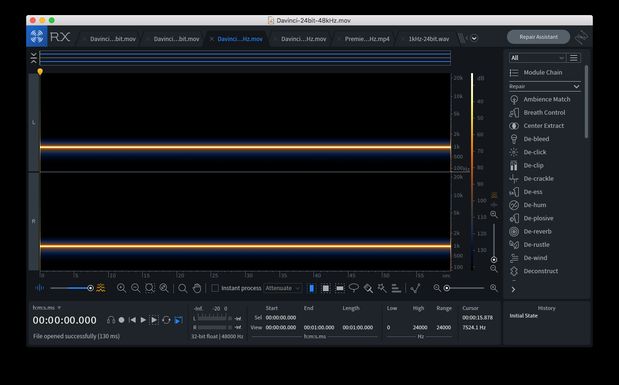Enable the Instant process checkbox
Viewport: 619px width, 385px height.
(x=215, y=288)
